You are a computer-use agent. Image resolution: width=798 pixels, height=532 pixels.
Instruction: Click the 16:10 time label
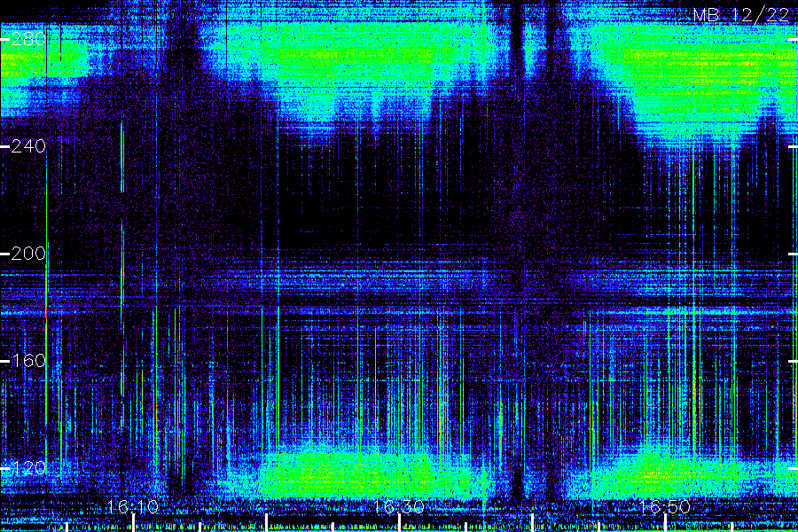(x=133, y=506)
